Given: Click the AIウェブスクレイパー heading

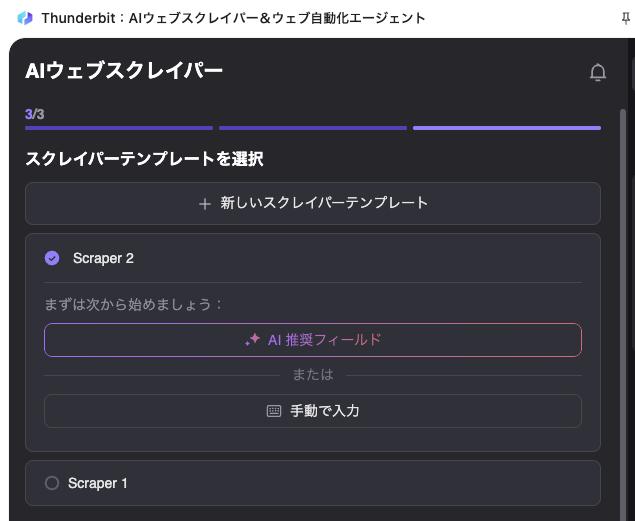Looking at the screenshot, I should pyautogui.click(x=124, y=70).
